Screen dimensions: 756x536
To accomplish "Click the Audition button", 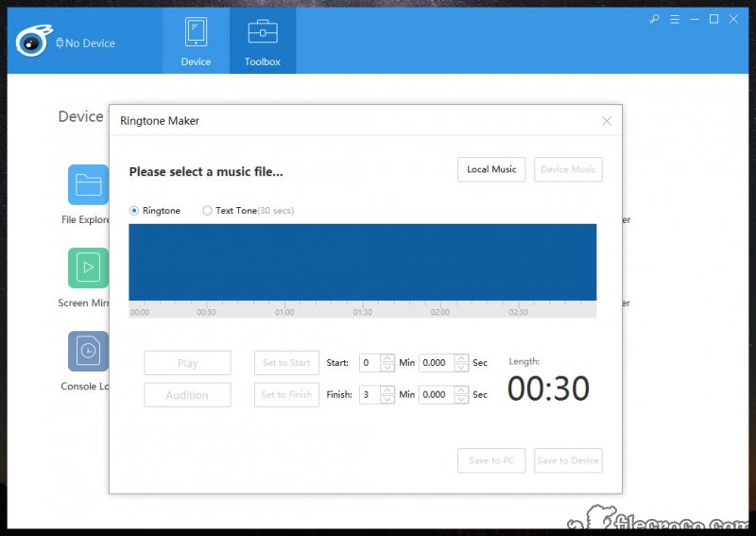I will pyautogui.click(x=187, y=394).
